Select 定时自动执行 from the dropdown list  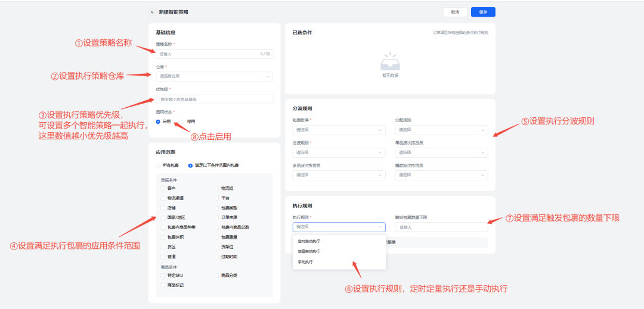(x=309, y=242)
